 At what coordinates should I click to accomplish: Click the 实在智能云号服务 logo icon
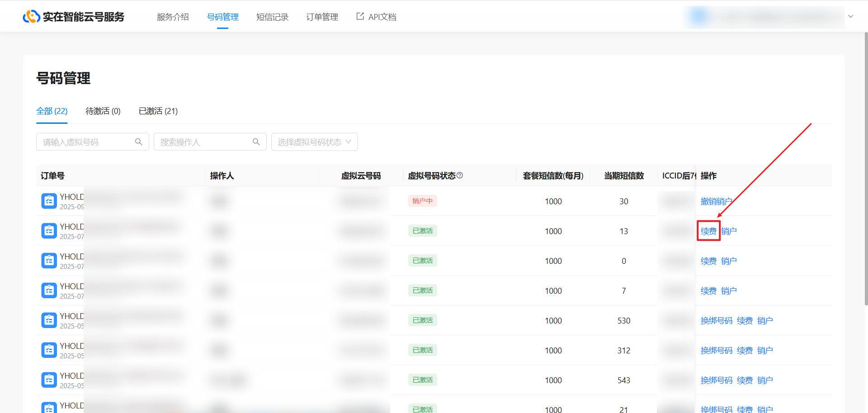click(31, 17)
